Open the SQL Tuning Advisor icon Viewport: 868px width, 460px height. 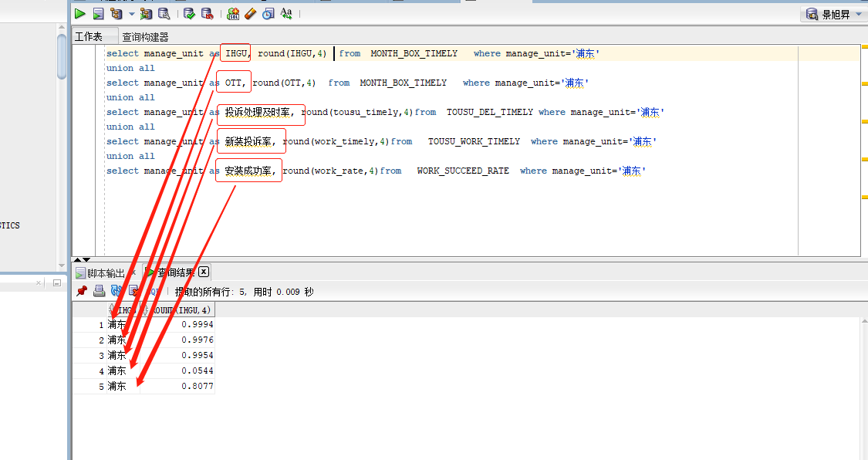point(164,14)
